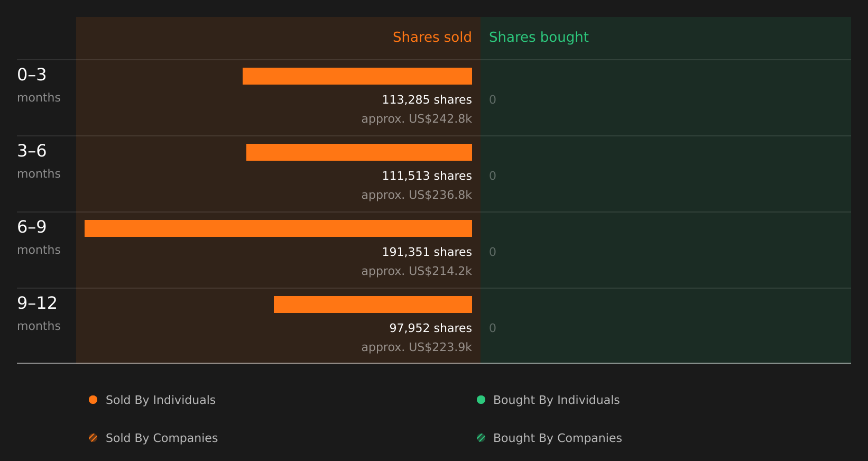The image size is (868, 461).
Task: Click the 111,513 shares value
Action: click(x=427, y=176)
